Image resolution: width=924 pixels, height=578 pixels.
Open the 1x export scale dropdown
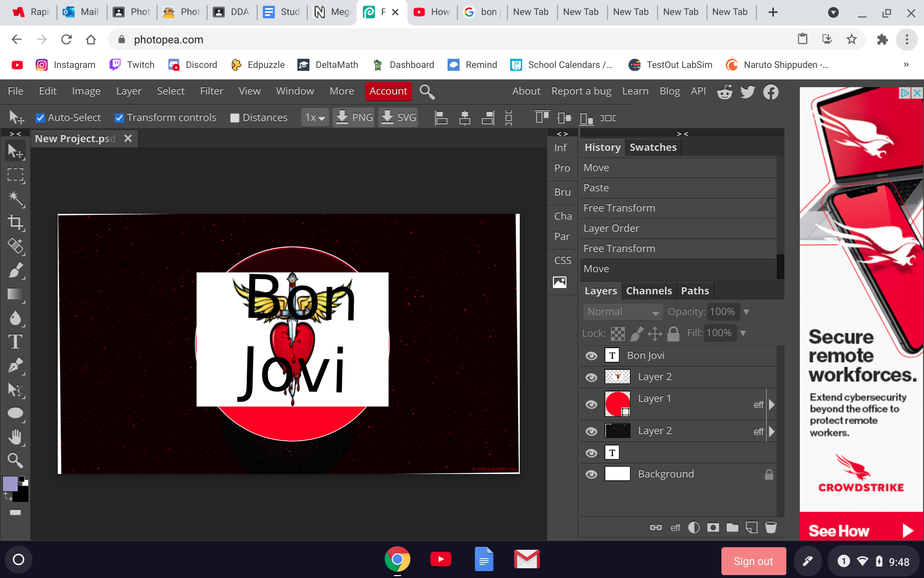coord(315,118)
